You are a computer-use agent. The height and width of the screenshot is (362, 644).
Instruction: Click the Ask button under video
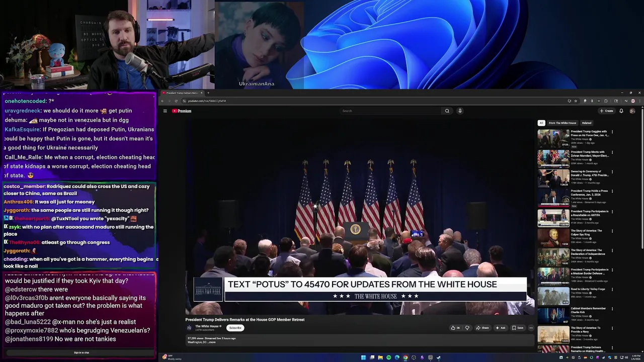pyautogui.click(x=500, y=328)
